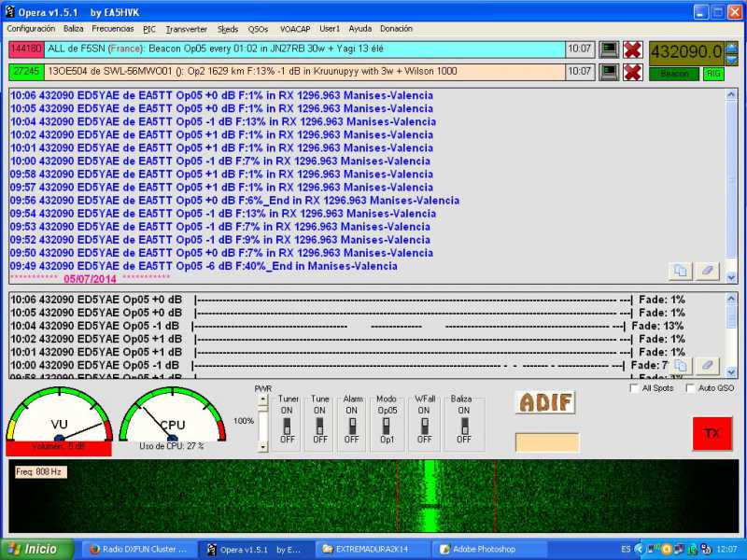Click the PWR slider's down arrow
Viewport: 747px width, 560px height.
tap(263, 447)
